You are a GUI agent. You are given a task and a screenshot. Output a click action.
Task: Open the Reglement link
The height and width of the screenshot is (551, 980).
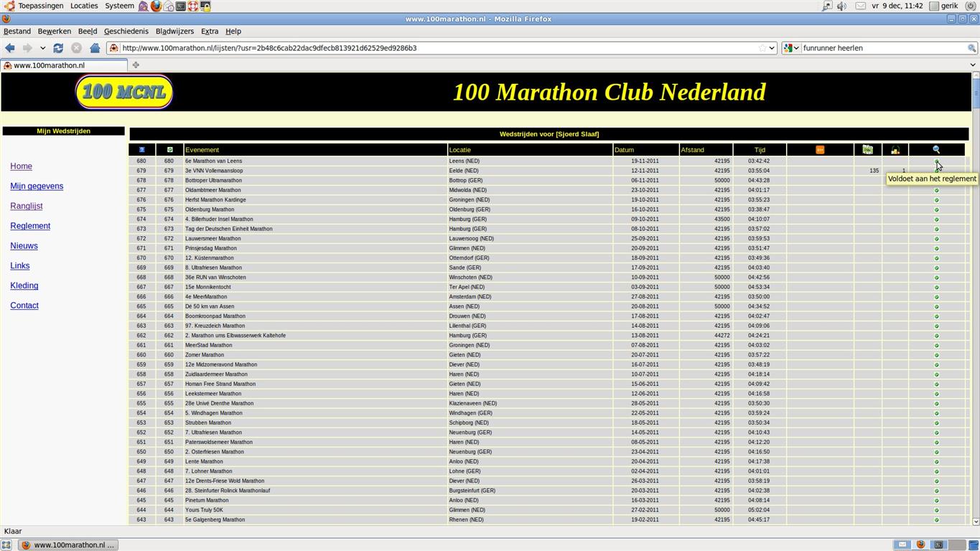tap(30, 226)
